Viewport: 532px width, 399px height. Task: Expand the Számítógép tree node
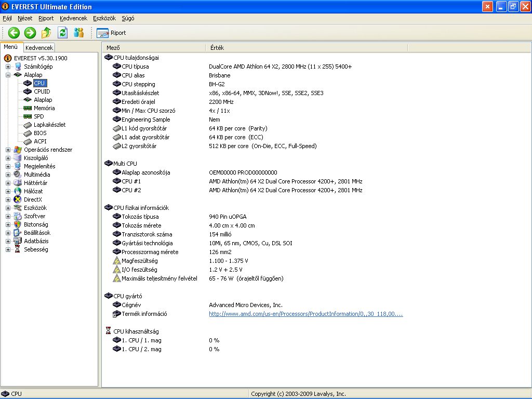(x=8, y=66)
